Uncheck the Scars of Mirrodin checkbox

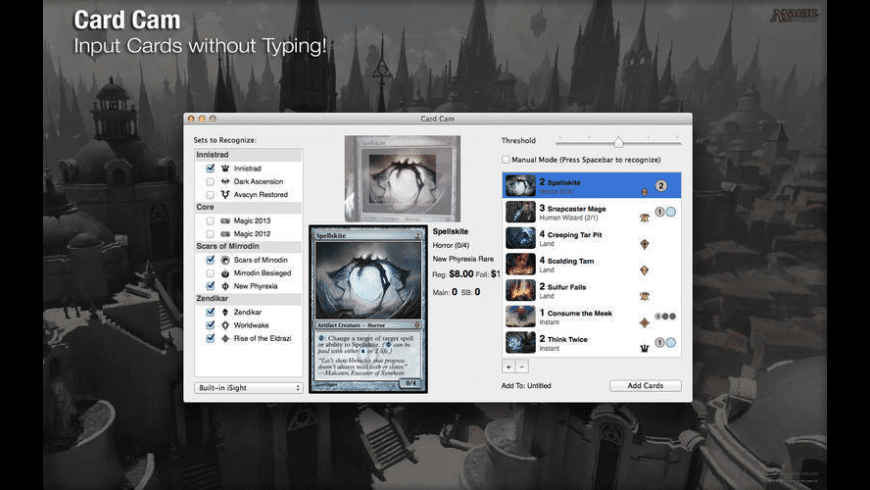point(210,260)
